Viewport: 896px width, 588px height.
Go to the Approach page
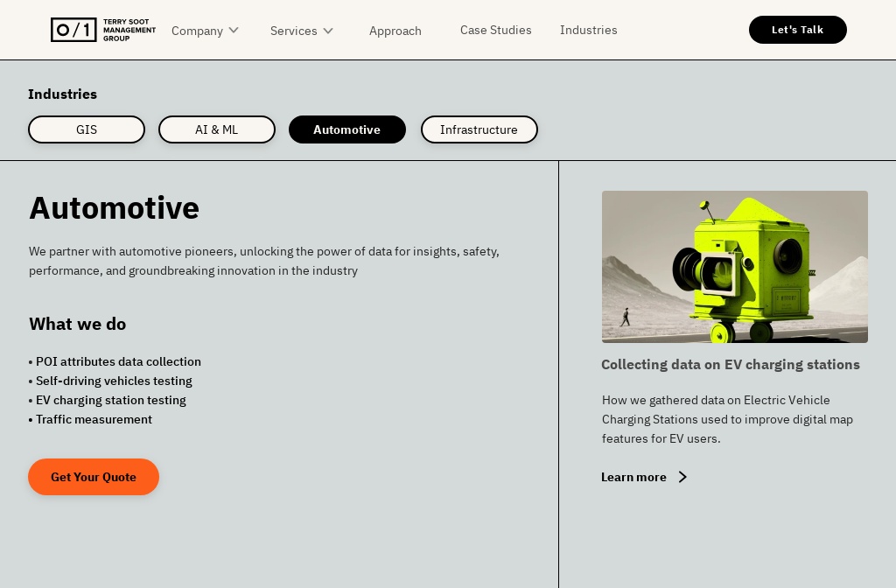[x=395, y=31]
